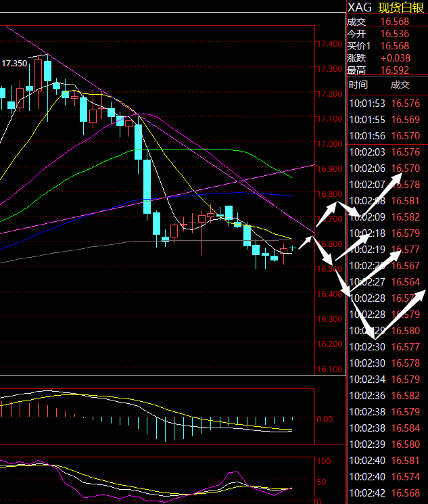This screenshot has width=428, height=504.
Task: Click the 最高 high value 16.592
Action: 395,70
